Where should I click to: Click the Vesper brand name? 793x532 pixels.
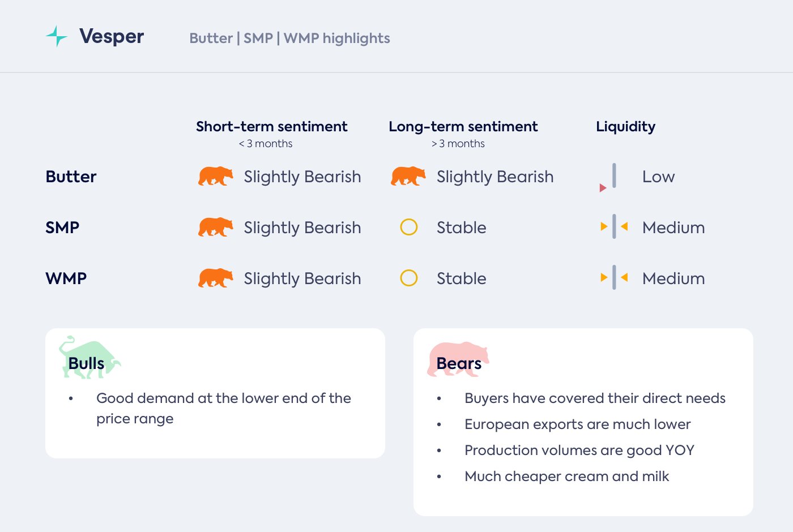click(112, 37)
